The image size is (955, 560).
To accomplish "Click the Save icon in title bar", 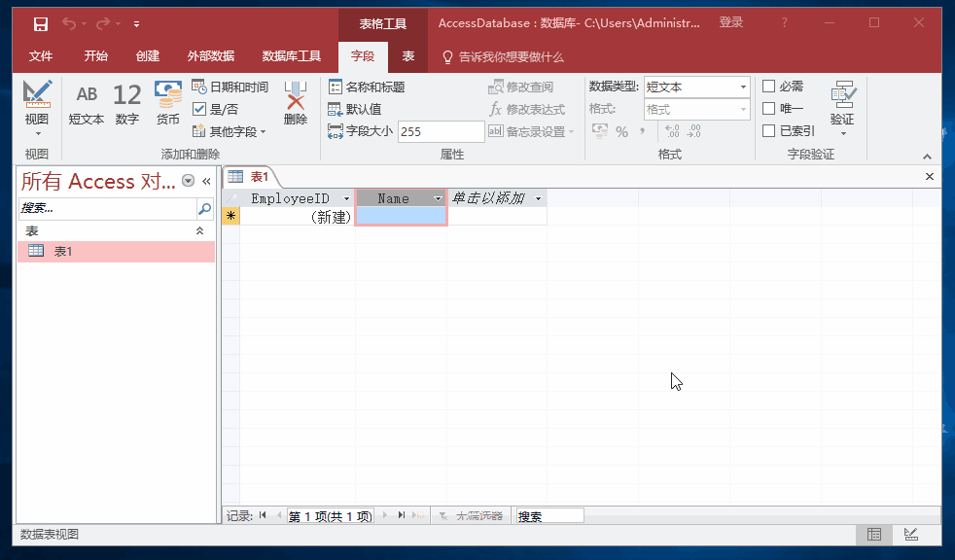I will 41,23.
